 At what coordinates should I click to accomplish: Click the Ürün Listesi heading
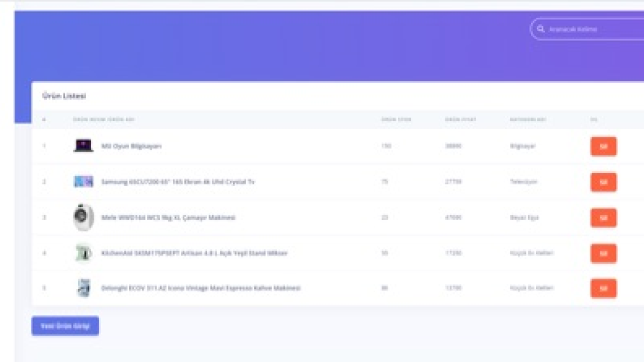click(x=64, y=96)
